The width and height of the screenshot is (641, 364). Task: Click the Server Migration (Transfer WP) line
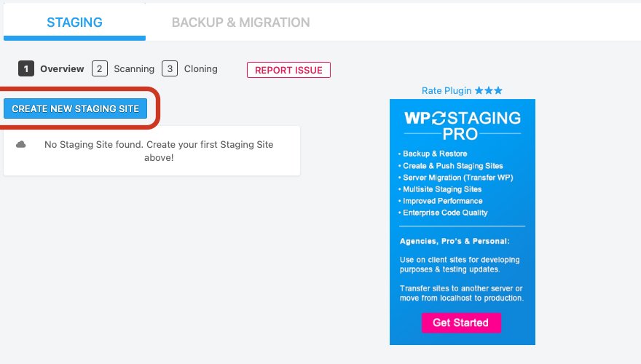click(453, 178)
